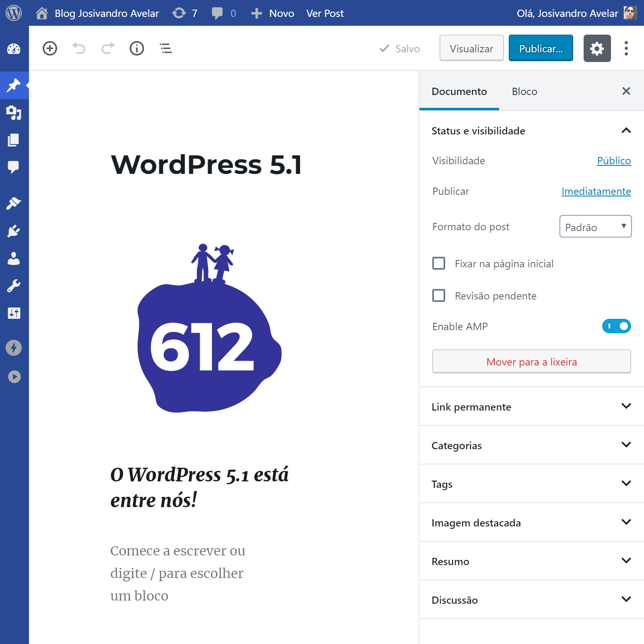Open Appearance brush icon in sidebar
Image resolution: width=644 pixels, height=644 pixels.
14,203
